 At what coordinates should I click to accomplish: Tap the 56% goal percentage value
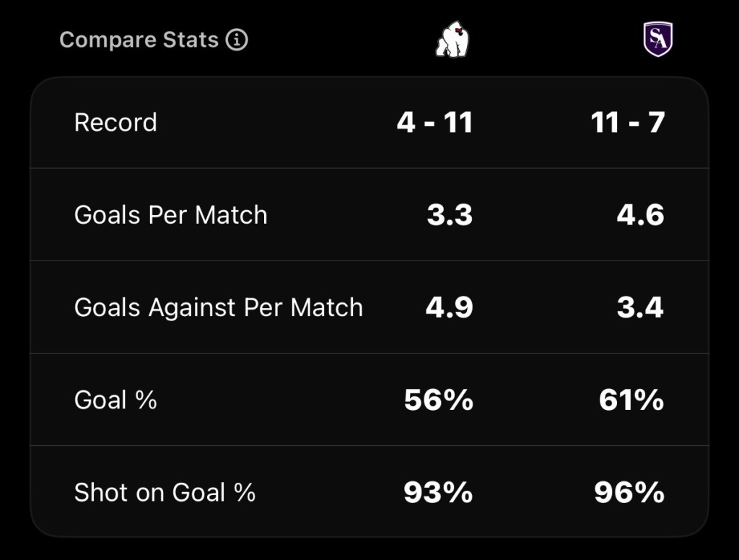(438, 400)
